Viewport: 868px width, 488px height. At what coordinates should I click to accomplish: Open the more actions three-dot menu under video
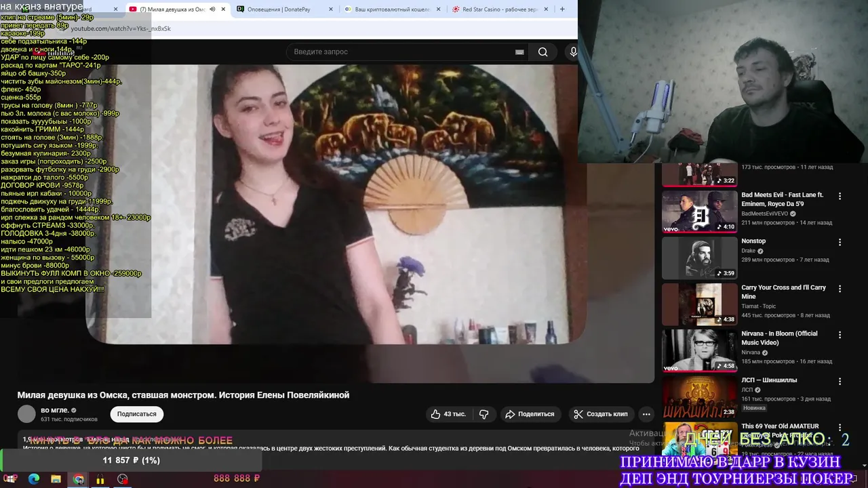(x=646, y=414)
